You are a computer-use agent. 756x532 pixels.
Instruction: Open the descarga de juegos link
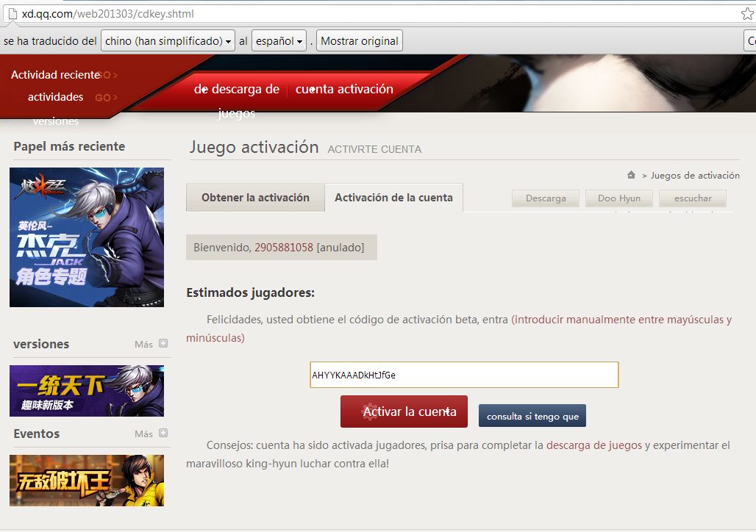(593, 445)
